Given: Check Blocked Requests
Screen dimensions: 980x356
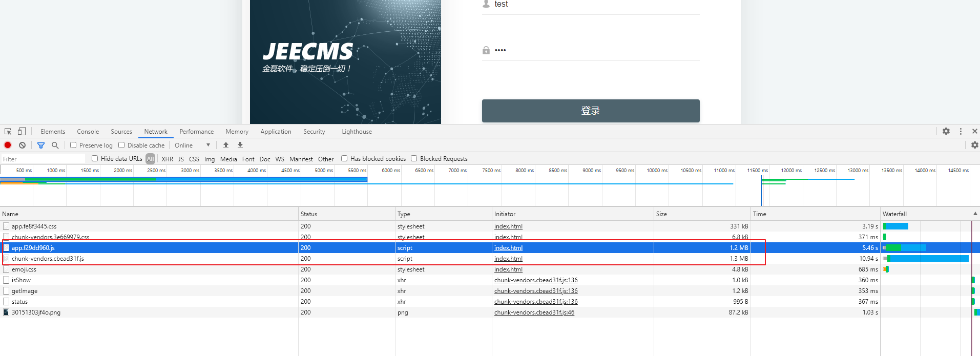Looking at the screenshot, I should click(414, 159).
